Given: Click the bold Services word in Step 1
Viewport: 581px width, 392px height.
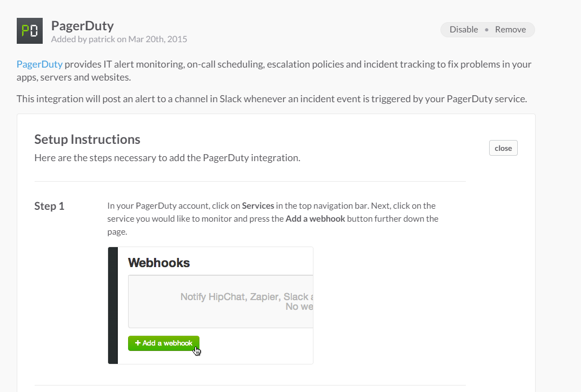Looking at the screenshot, I should tap(258, 205).
